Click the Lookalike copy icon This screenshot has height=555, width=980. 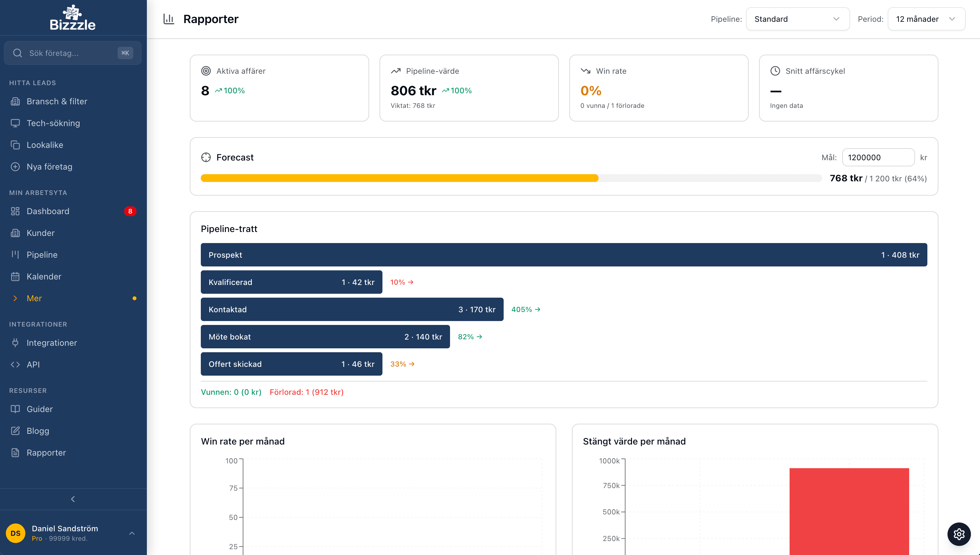point(15,145)
